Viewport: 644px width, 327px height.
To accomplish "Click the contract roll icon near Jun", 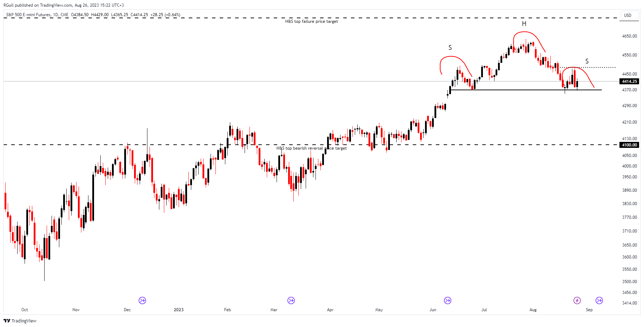I will [x=447, y=300].
